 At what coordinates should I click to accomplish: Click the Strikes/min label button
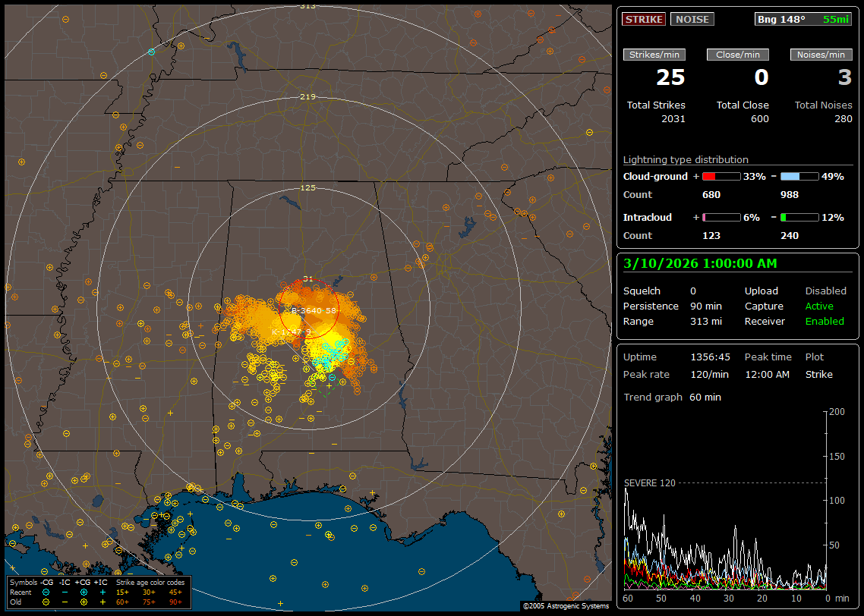(654, 55)
